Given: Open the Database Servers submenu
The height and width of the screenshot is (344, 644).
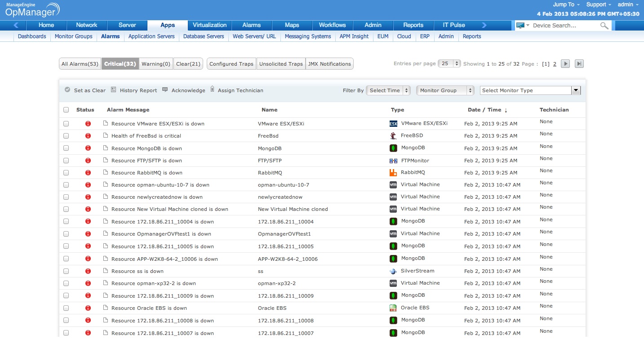Looking at the screenshot, I should coord(204,36).
